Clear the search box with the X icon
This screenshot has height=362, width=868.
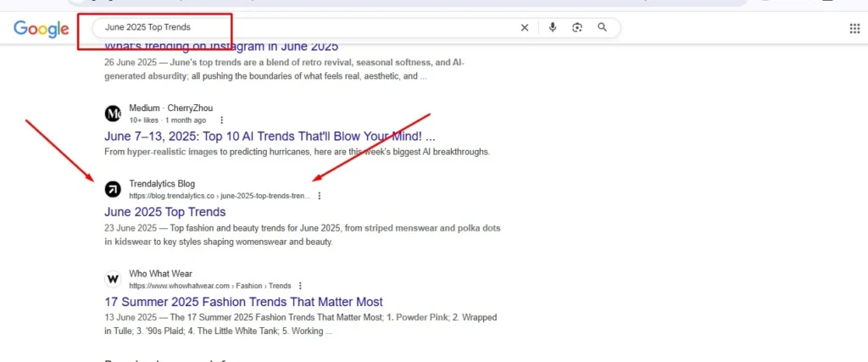(x=524, y=28)
